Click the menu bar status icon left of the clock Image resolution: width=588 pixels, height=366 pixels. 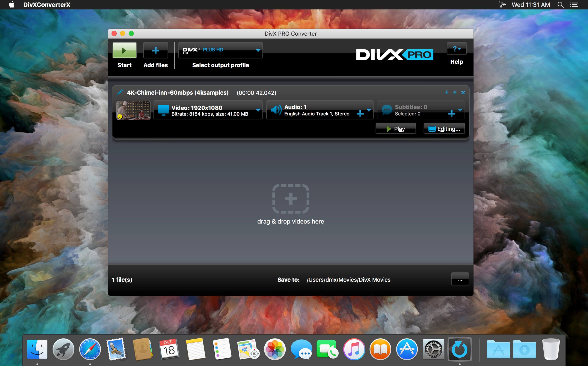click(503, 5)
